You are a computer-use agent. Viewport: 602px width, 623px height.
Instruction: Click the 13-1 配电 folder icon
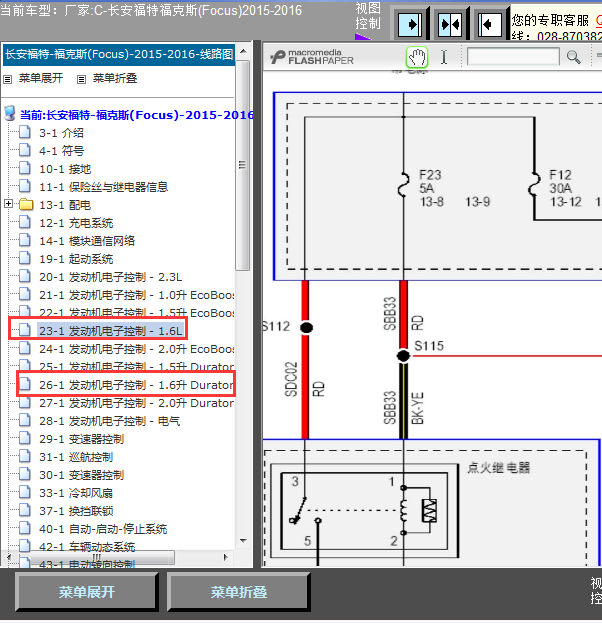click(26, 205)
